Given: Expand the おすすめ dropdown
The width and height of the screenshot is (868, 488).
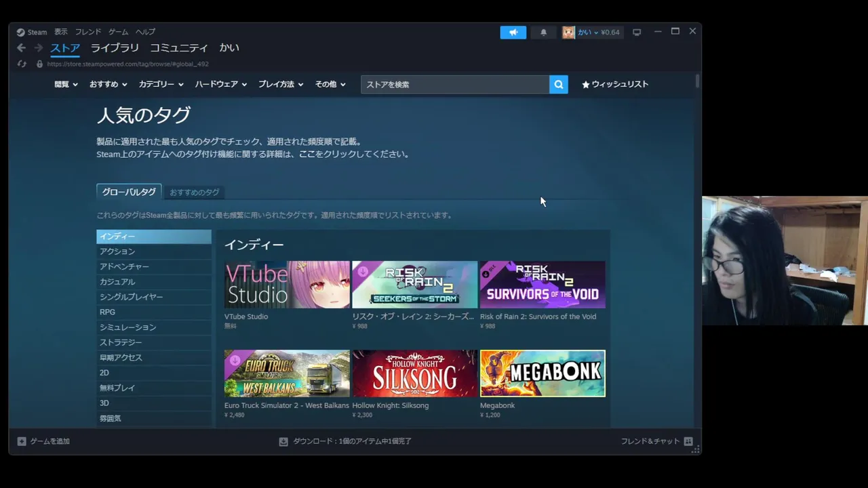Looking at the screenshot, I should 108,84.
